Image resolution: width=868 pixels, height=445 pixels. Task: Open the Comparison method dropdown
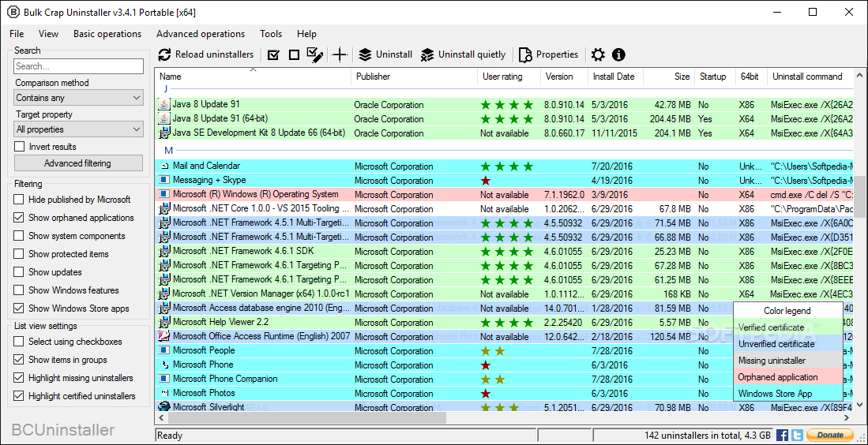point(79,98)
